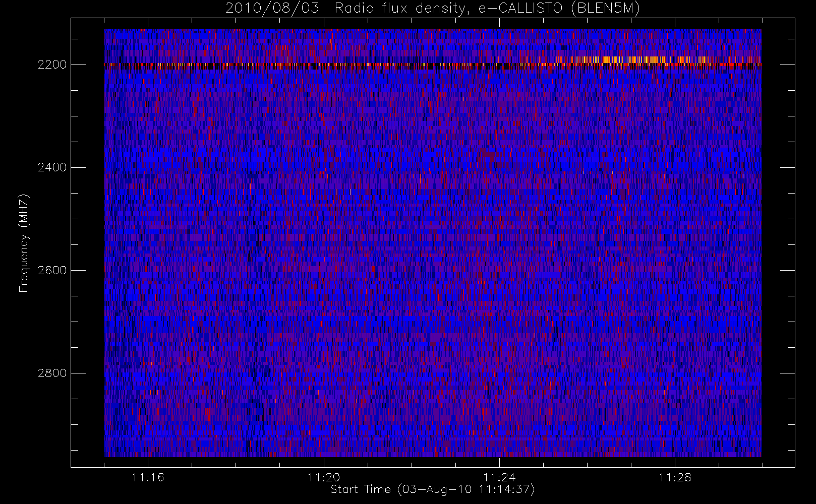The height and width of the screenshot is (504, 816).
Task: Click the 'Start Time (03-Aug-10 11:14:37)' label
Action: [432, 489]
